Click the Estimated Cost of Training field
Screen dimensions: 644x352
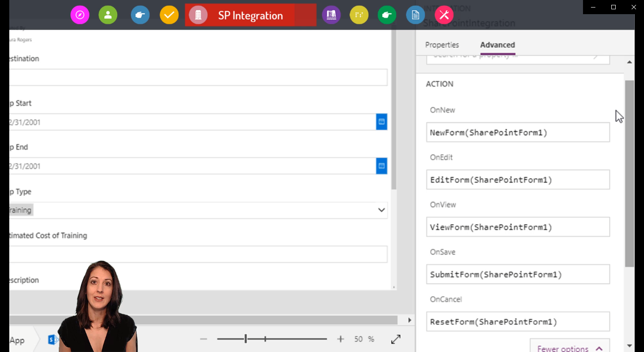tap(198, 254)
